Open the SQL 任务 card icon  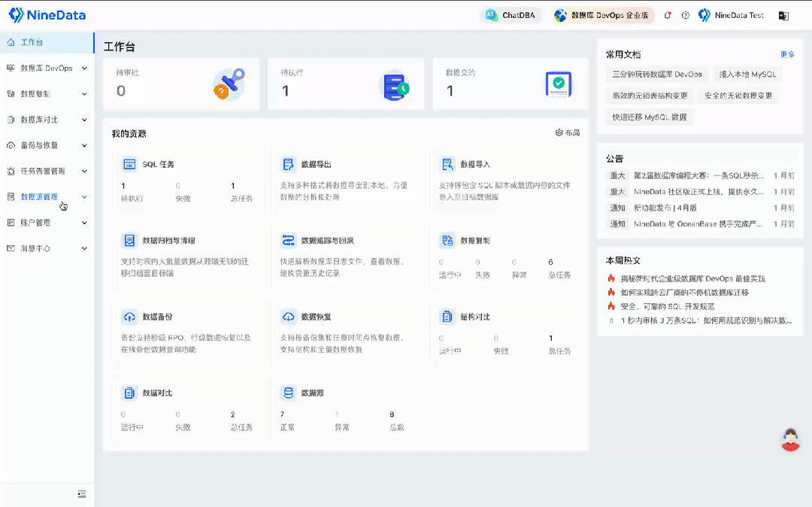pyautogui.click(x=129, y=164)
